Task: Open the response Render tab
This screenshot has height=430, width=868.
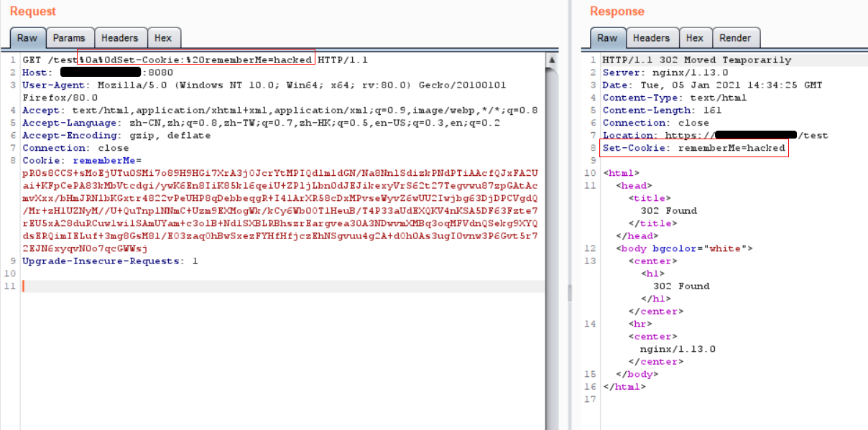Action: tap(734, 38)
